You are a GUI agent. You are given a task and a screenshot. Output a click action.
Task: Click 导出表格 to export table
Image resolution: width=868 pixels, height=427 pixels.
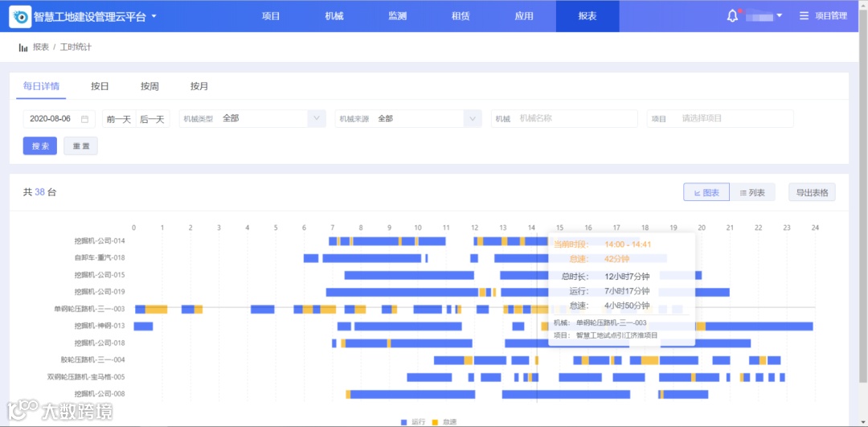[812, 192]
